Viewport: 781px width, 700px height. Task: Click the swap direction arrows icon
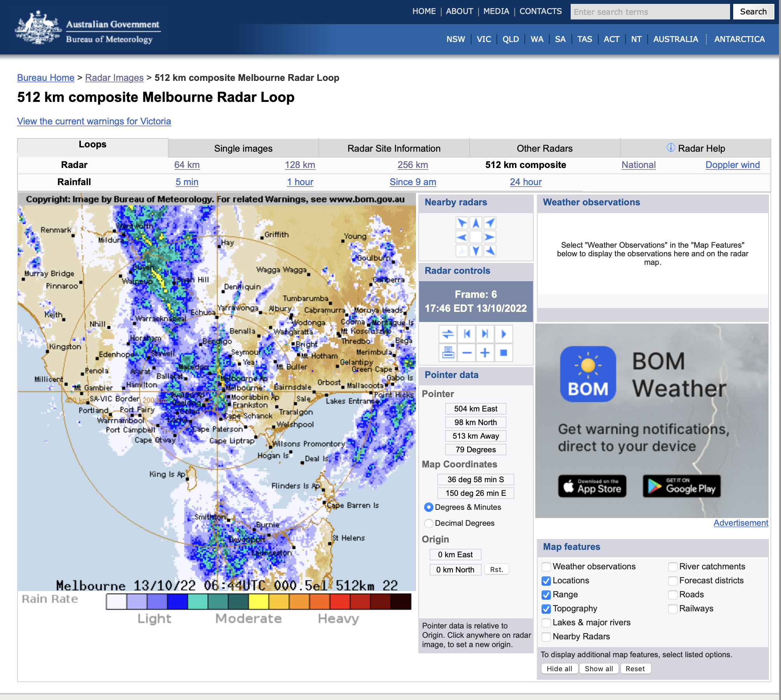(448, 334)
